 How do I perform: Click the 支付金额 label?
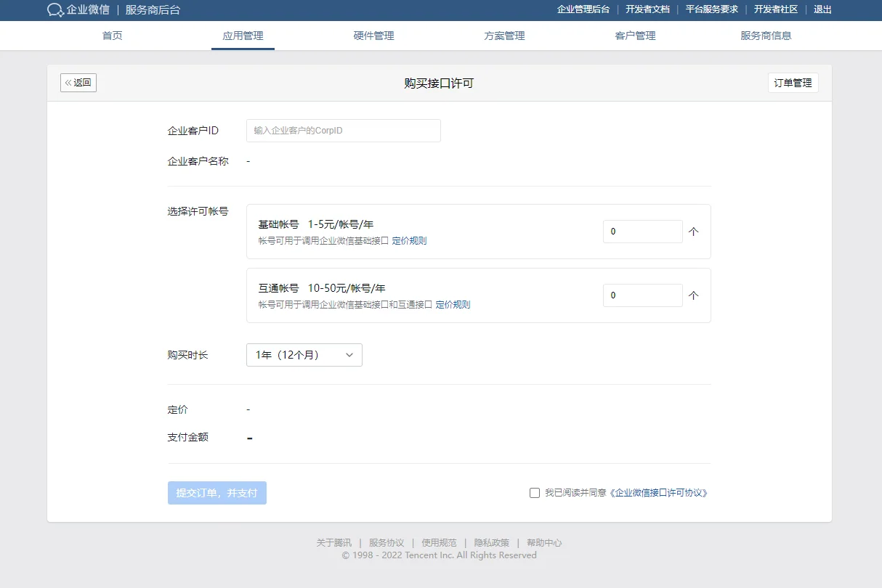pyautogui.click(x=187, y=437)
